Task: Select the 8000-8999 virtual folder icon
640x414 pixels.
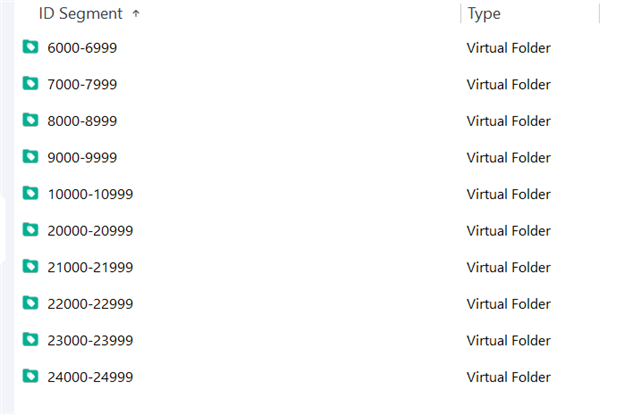Action: [30, 120]
